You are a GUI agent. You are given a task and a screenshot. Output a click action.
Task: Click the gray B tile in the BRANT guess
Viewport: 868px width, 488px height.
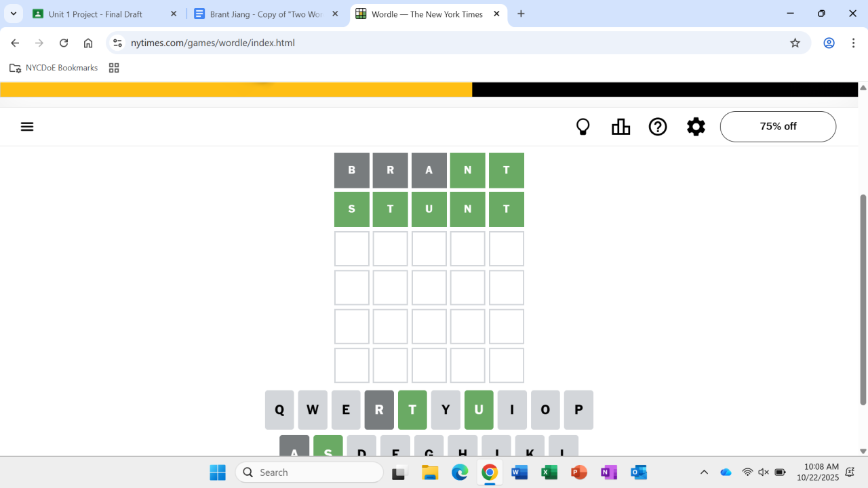[352, 171]
